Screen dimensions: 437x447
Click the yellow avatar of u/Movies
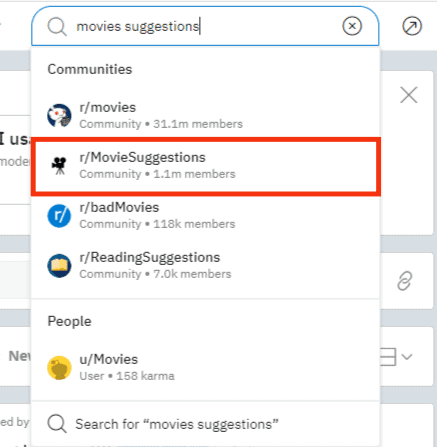(59, 368)
